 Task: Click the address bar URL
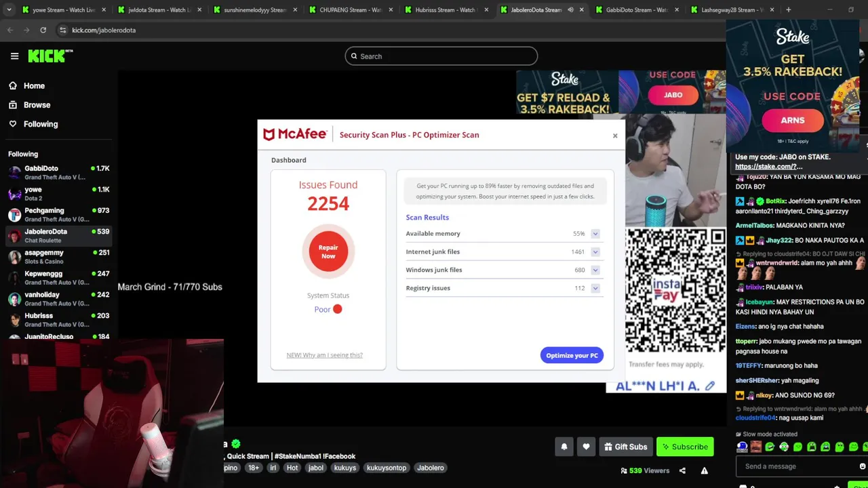click(104, 30)
